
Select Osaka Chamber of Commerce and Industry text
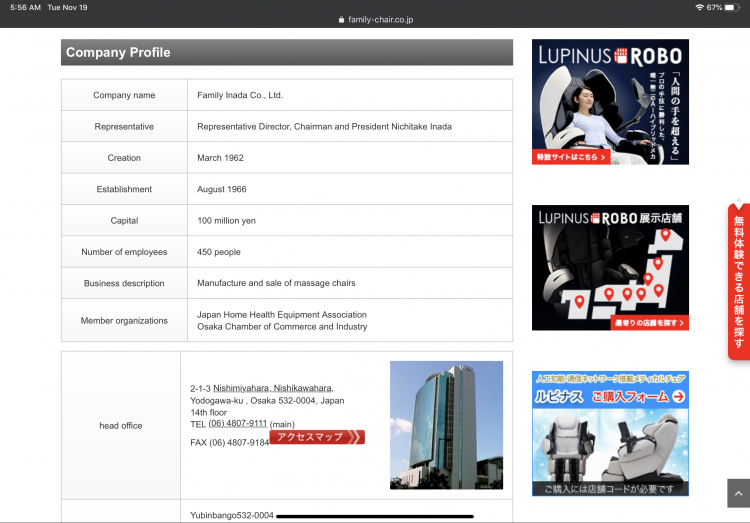point(282,326)
